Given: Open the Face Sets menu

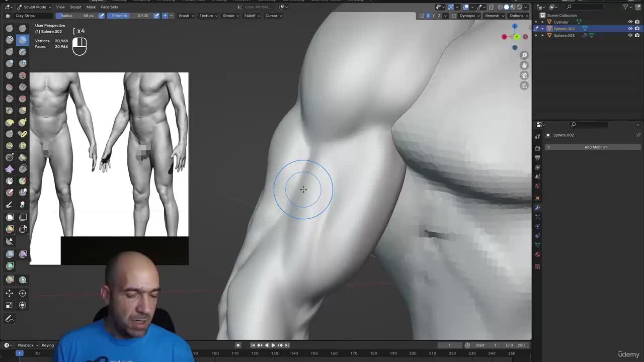Looking at the screenshot, I should [109, 7].
